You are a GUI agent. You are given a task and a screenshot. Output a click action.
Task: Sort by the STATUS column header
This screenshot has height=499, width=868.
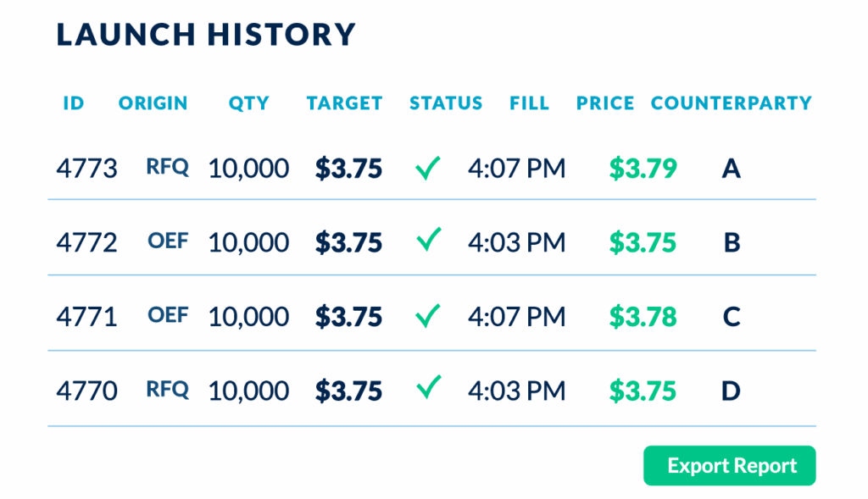pos(446,103)
